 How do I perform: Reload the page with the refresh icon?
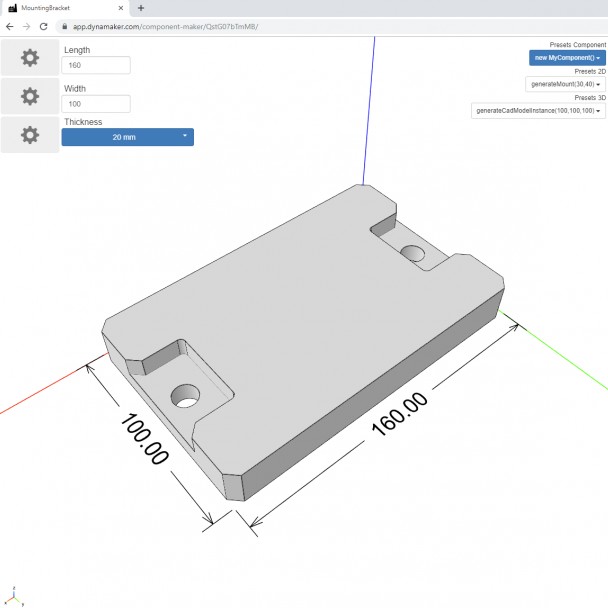click(x=44, y=26)
